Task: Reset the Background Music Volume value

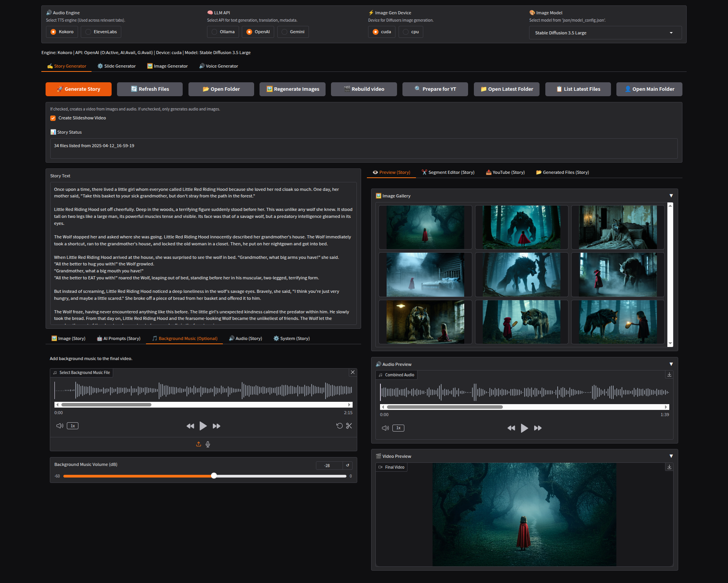Action: [x=348, y=466]
